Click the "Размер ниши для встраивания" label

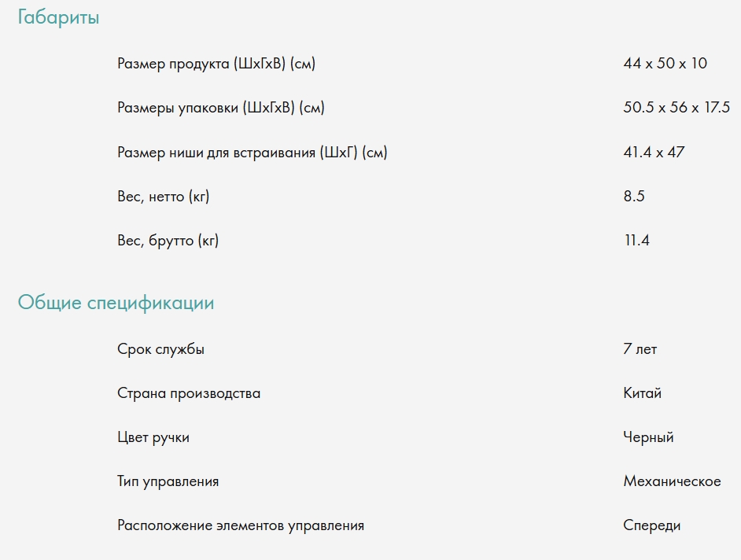pyautogui.click(x=252, y=152)
